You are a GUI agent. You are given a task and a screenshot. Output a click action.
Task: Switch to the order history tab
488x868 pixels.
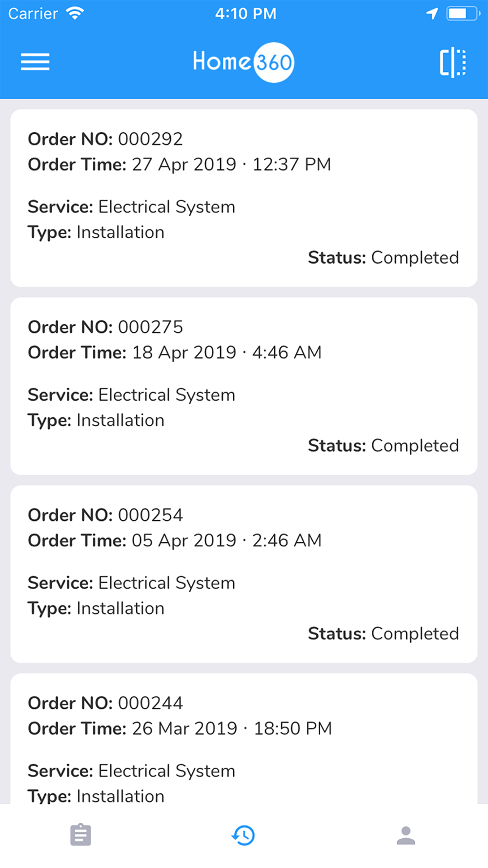(243, 835)
